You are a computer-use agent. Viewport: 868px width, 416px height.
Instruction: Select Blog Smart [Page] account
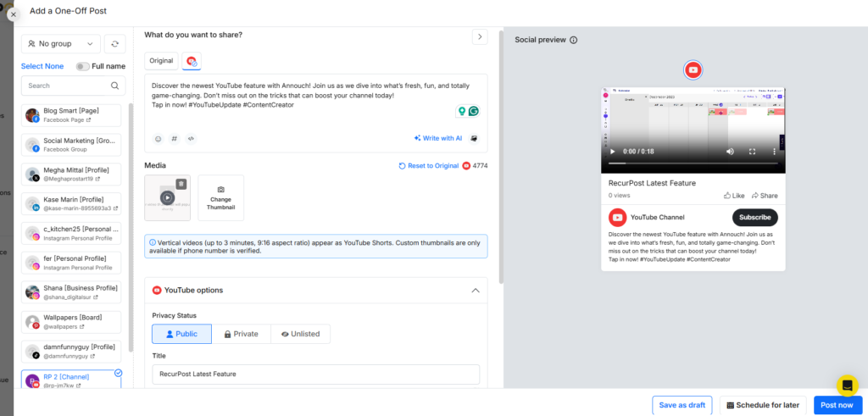pos(71,115)
